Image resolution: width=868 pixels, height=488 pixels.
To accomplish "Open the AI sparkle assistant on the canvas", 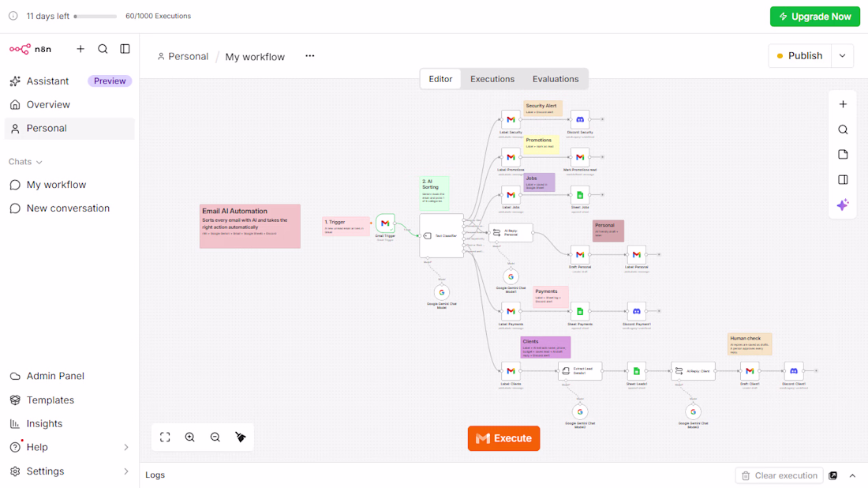I will point(843,205).
